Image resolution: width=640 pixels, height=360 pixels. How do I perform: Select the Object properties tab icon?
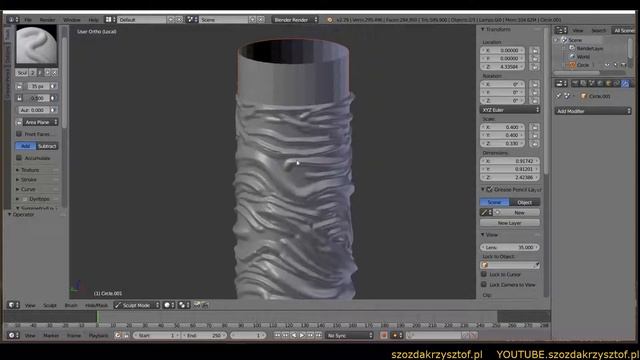[x=608, y=83]
